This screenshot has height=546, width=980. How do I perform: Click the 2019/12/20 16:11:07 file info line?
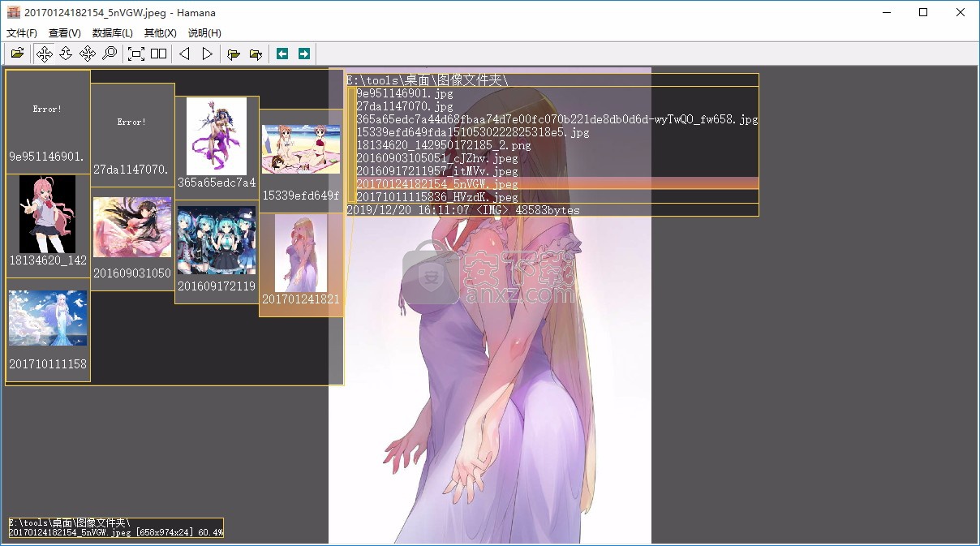[463, 210]
